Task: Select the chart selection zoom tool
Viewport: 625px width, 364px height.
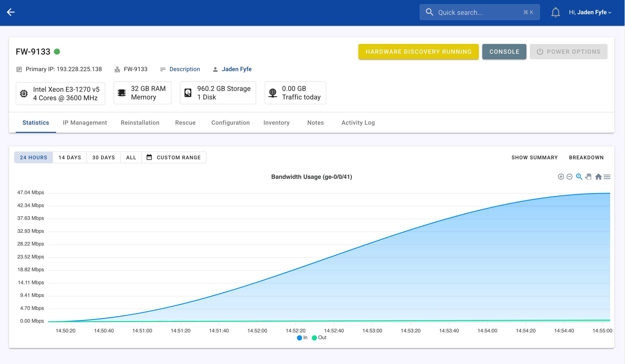Action: coord(579,176)
